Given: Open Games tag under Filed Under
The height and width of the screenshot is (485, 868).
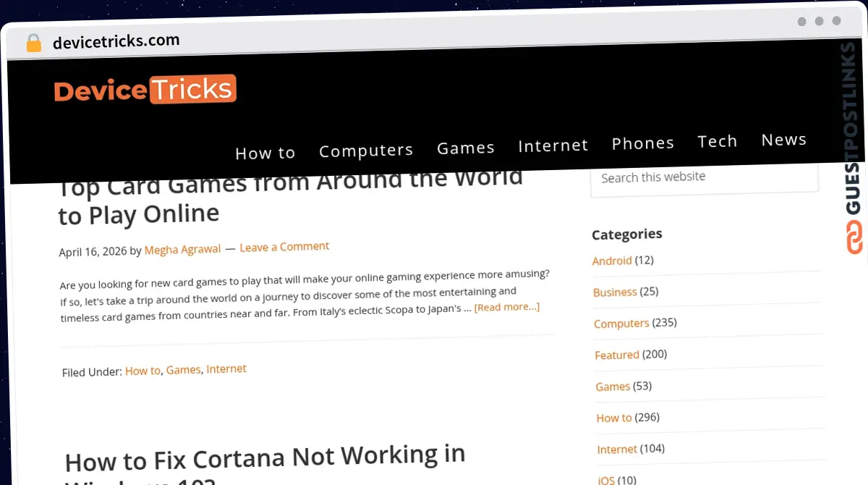Looking at the screenshot, I should tap(183, 370).
